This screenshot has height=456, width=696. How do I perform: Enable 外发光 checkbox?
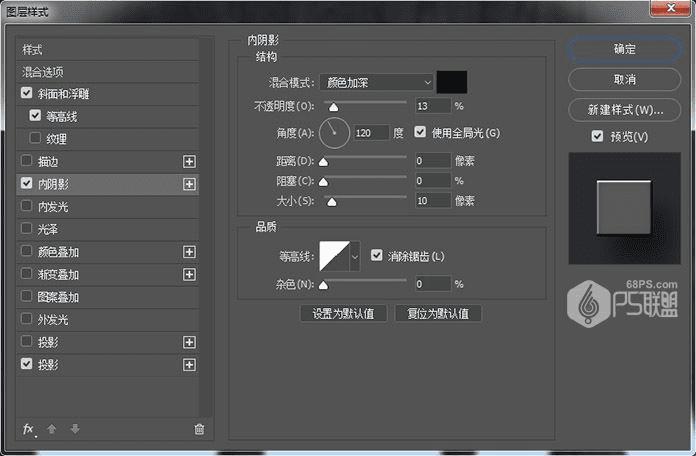point(27,319)
